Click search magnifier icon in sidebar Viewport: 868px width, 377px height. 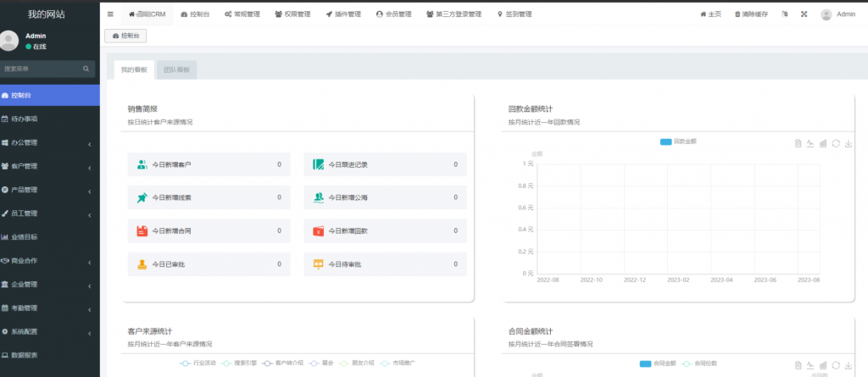pos(86,69)
